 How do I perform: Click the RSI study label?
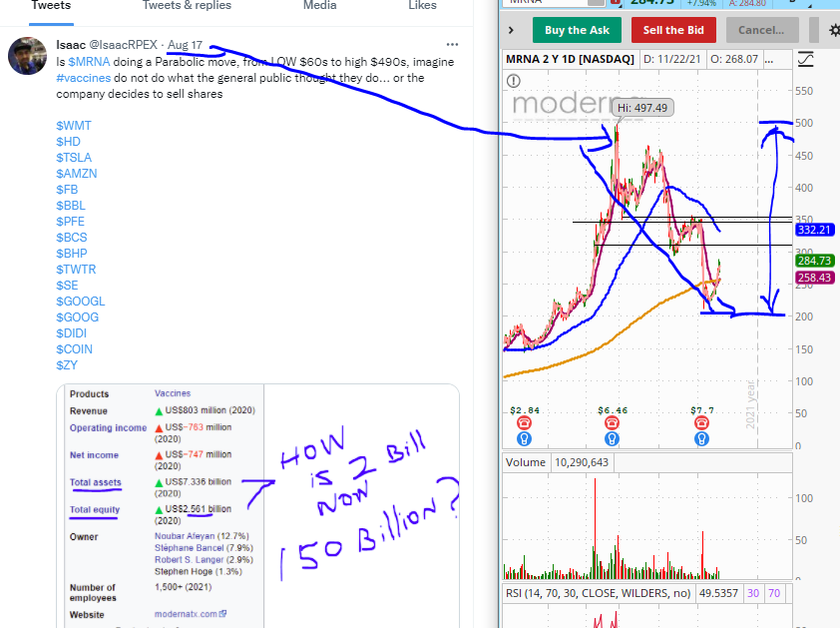tap(598, 593)
